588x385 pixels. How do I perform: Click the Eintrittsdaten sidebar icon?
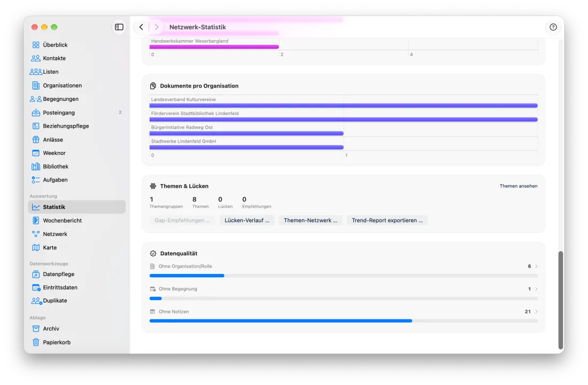click(x=36, y=288)
